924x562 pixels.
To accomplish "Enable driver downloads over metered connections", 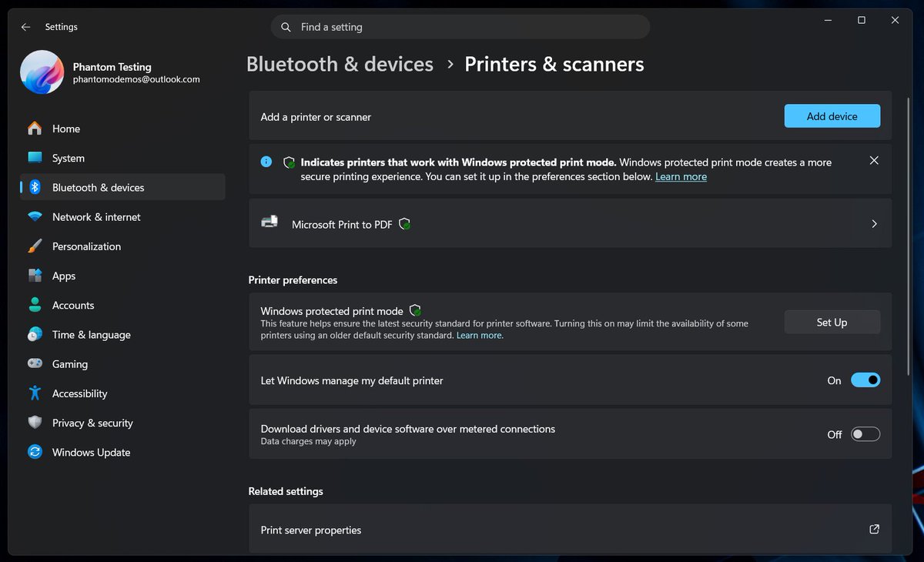I will [x=865, y=434].
